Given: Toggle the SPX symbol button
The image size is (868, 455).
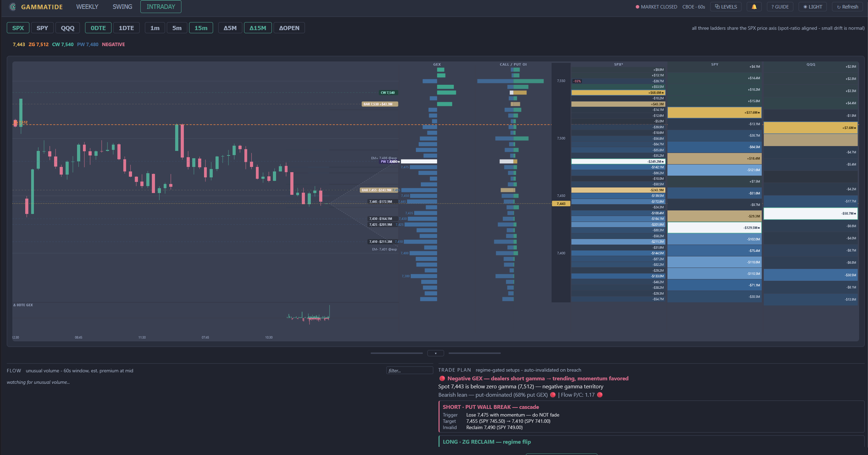Looking at the screenshot, I should tap(18, 28).
